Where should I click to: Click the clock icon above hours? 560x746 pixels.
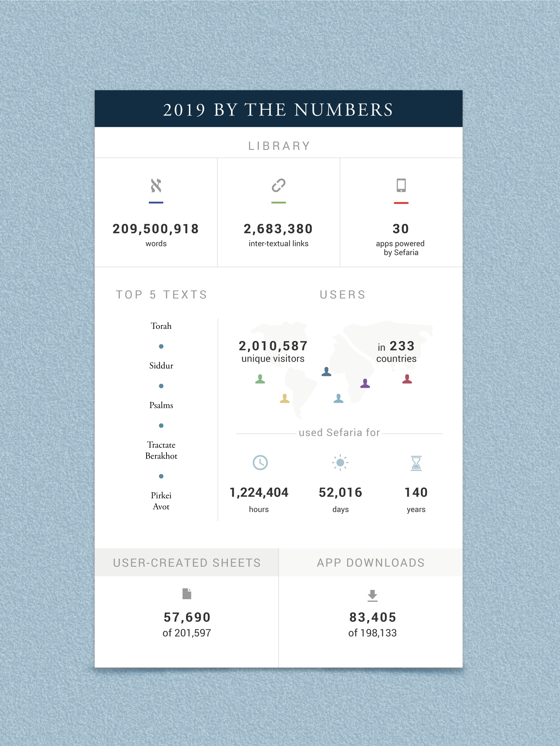coord(260,462)
